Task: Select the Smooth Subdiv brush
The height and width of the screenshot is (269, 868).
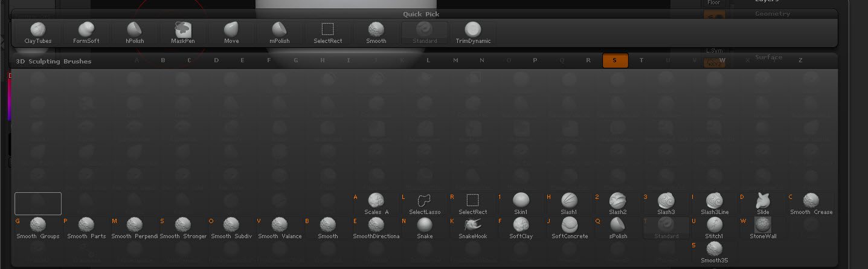Action: pos(231,228)
